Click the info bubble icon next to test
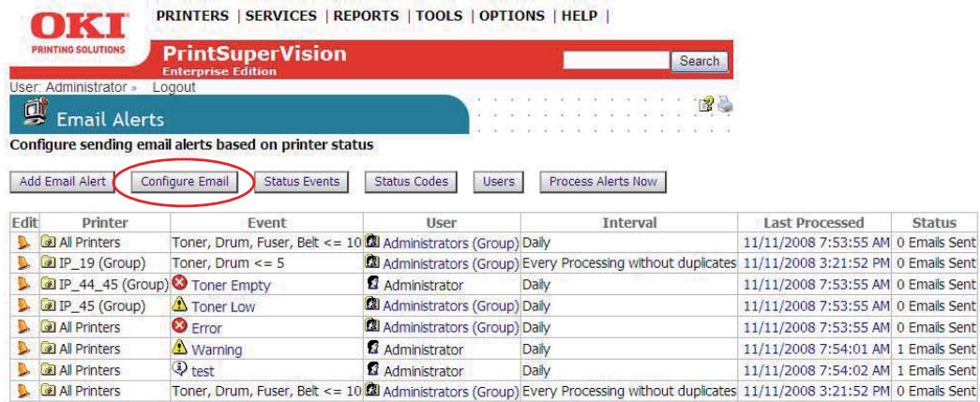This screenshot has width=980, height=402. 179,368
